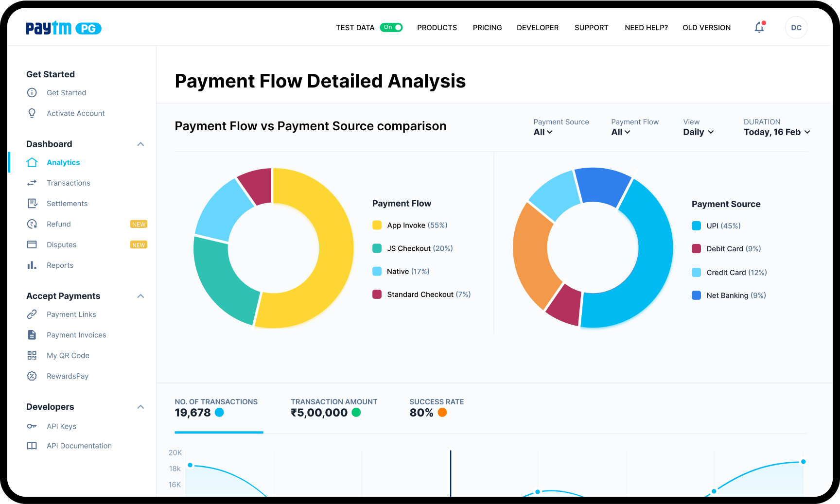Select the Disputes card icon
The height and width of the screenshot is (504, 840).
[32, 244]
